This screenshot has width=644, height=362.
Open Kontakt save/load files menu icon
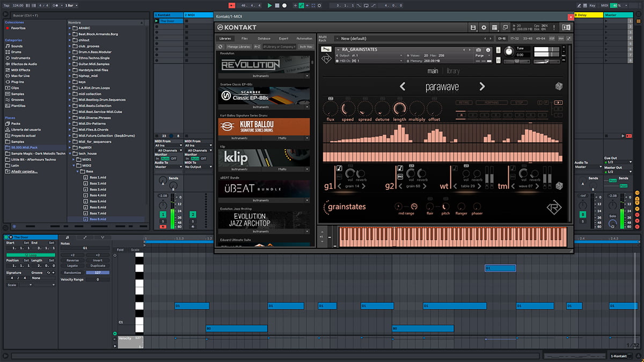[x=473, y=27]
